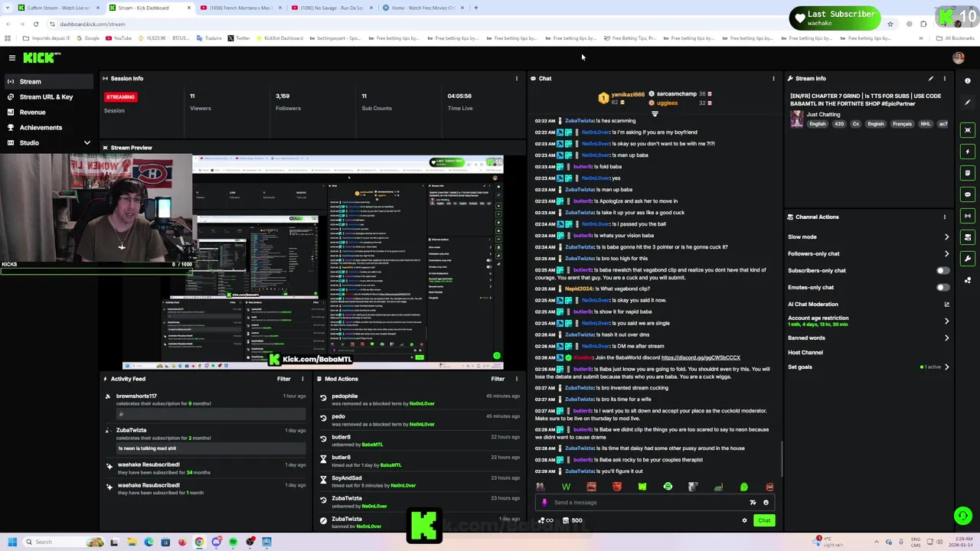
Task: Open the BabaWorld discord link in chat
Action: pyautogui.click(x=701, y=357)
